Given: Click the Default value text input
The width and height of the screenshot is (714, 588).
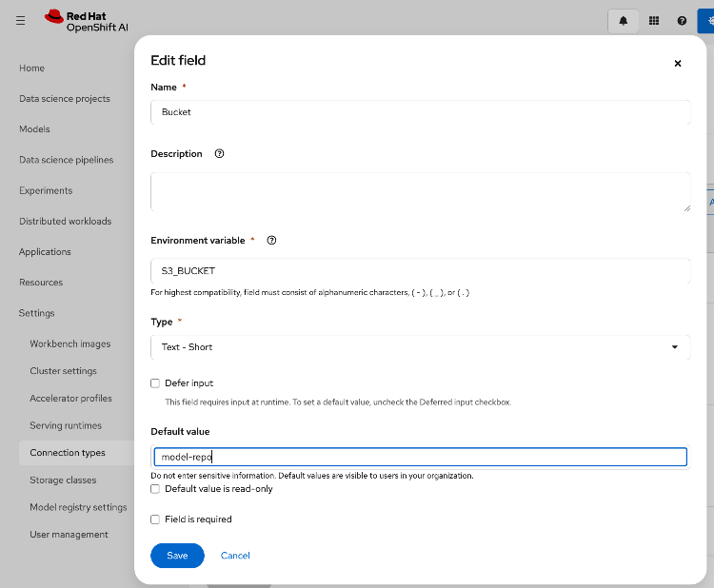Looking at the screenshot, I should (420, 458).
